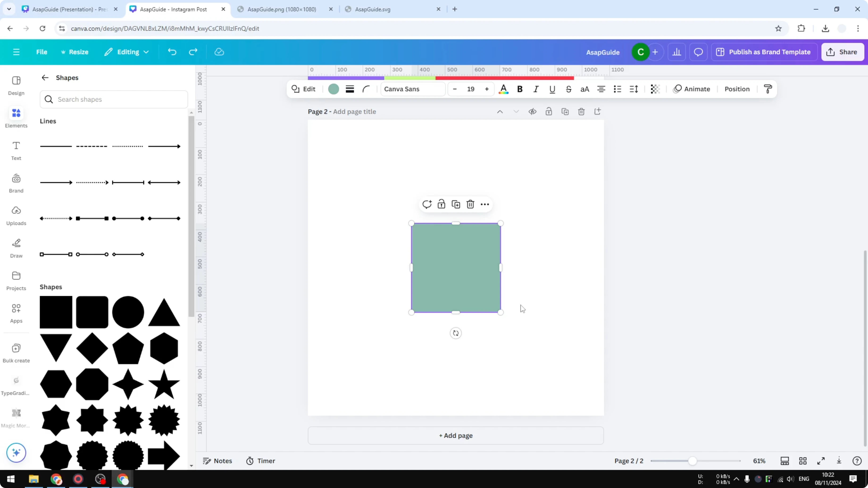This screenshot has width=868, height=488.
Task: Open the Canva Sans font dropdown
Action: point(413,89)
